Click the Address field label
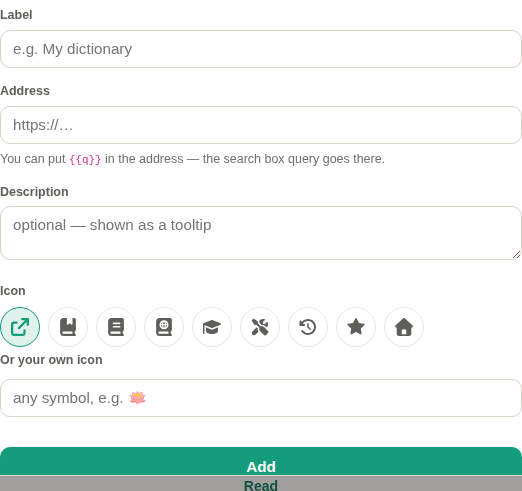The image size is (522, 491). click(x=25, y=91)
